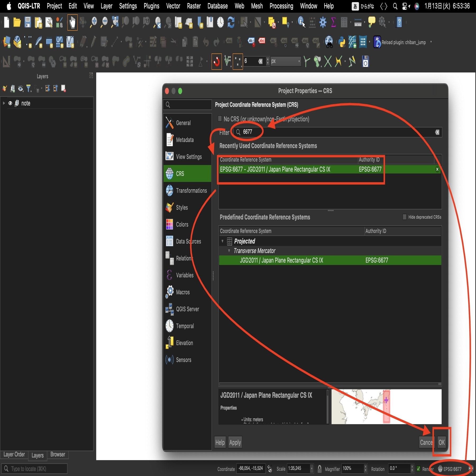Image resolution: width=476 pixels, height=476 pixels.
Task: Open macOS Spotlight search
Action: point(395,6)
